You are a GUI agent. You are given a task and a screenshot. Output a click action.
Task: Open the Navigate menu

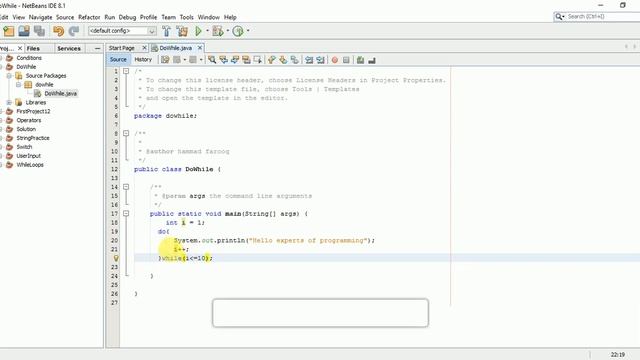[40, 17]
